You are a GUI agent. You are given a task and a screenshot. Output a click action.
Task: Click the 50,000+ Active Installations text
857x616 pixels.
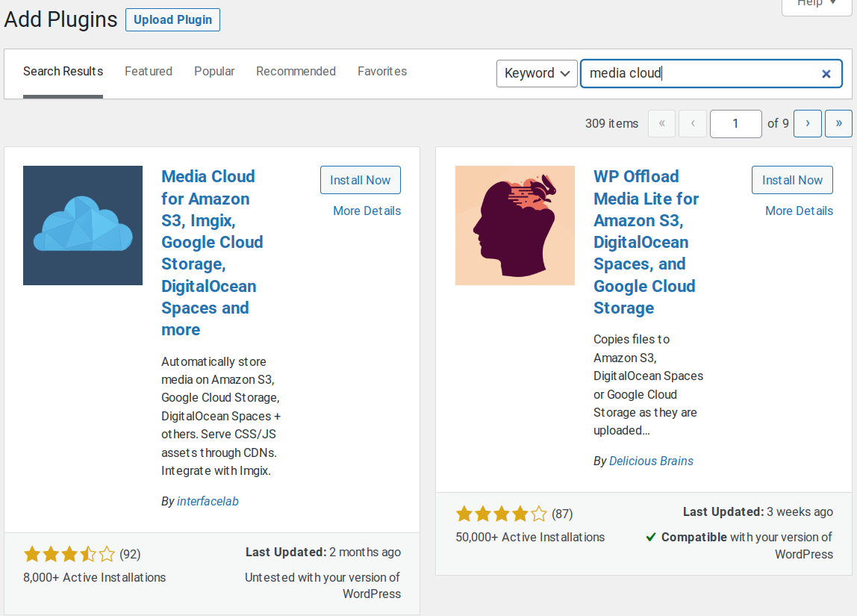click(x=530, y=538)
